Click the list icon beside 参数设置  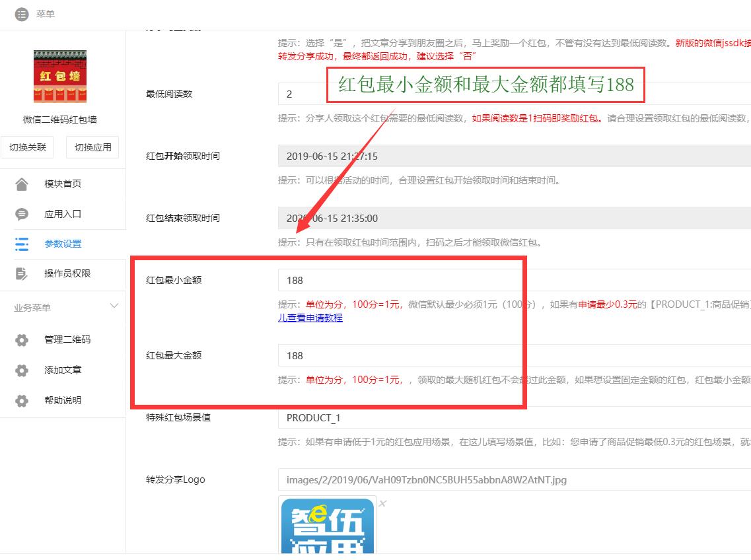point(22,244)
